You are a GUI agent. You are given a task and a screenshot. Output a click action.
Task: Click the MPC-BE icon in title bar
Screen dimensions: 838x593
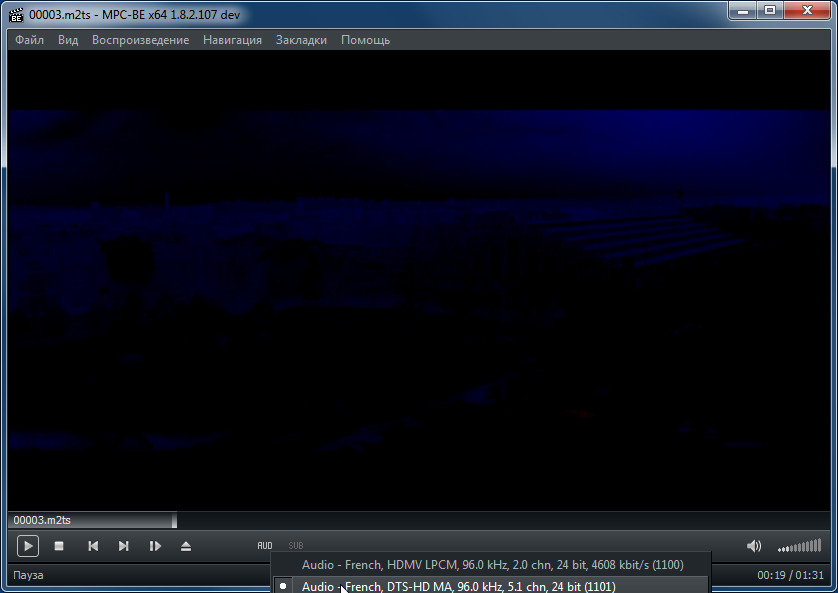pyautogui.click(x=17, y=15)
